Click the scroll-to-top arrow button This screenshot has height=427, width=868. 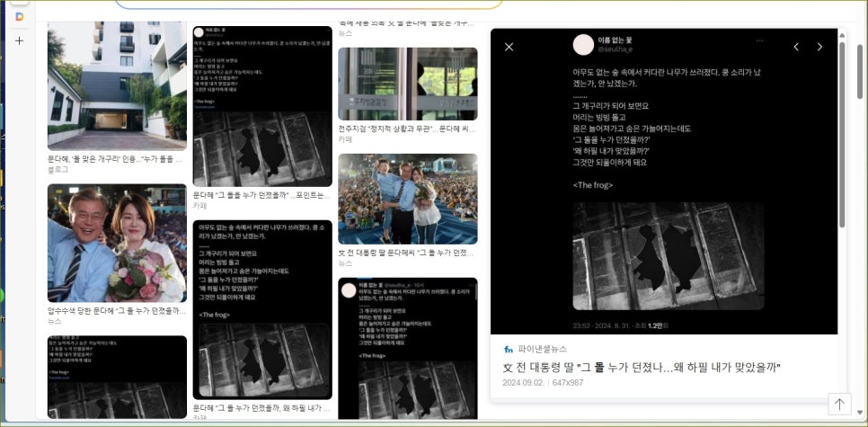(839, 404)
